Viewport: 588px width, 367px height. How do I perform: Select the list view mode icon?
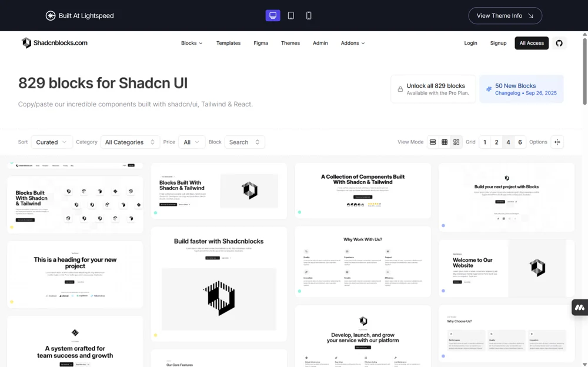pyautogui.click(x=433, y=142)
